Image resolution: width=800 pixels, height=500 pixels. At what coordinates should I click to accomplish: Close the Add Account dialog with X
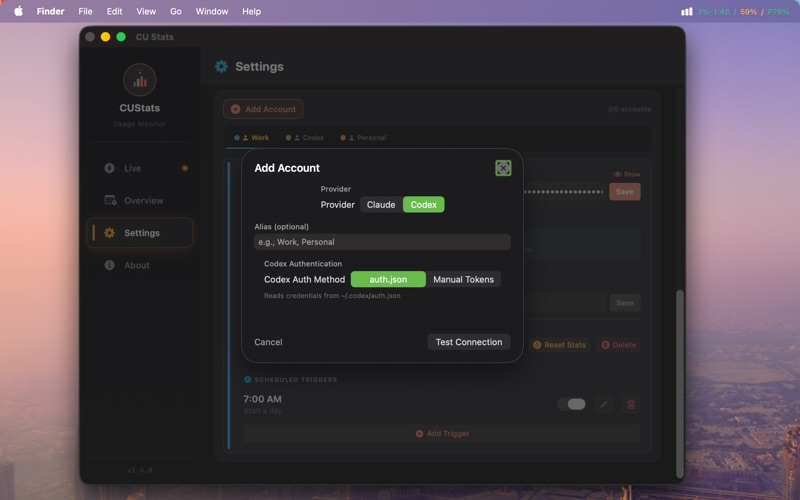pos(503,168)
